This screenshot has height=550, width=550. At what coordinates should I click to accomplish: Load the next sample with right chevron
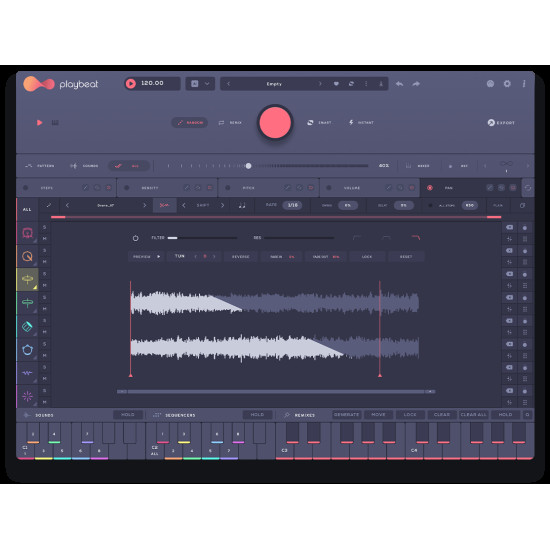click(144, 206)
